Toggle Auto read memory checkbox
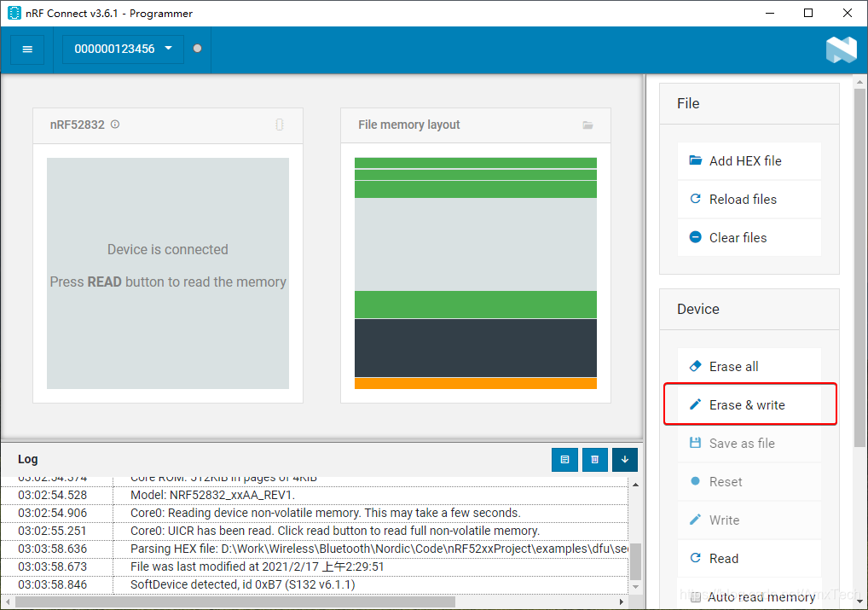The width and height of the screenshot is (868, 610). tap(696, 596)
